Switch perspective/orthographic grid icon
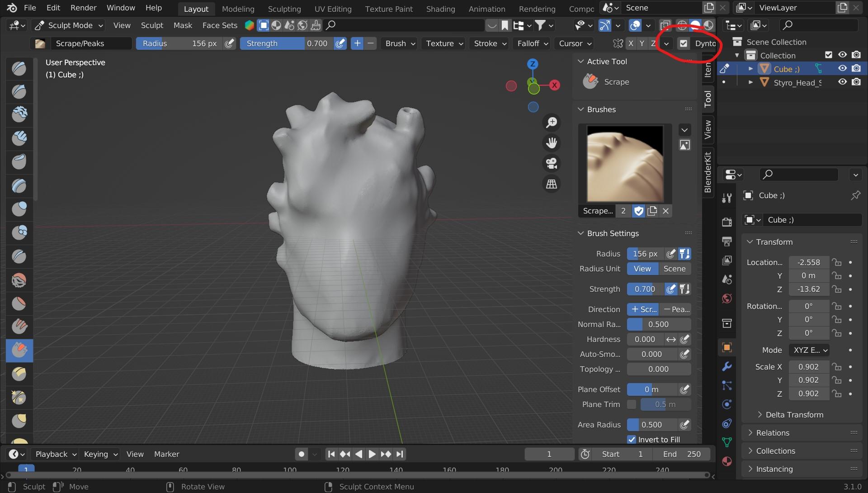Viewport: 868px width, 493px height. click(x=552, y=184)
